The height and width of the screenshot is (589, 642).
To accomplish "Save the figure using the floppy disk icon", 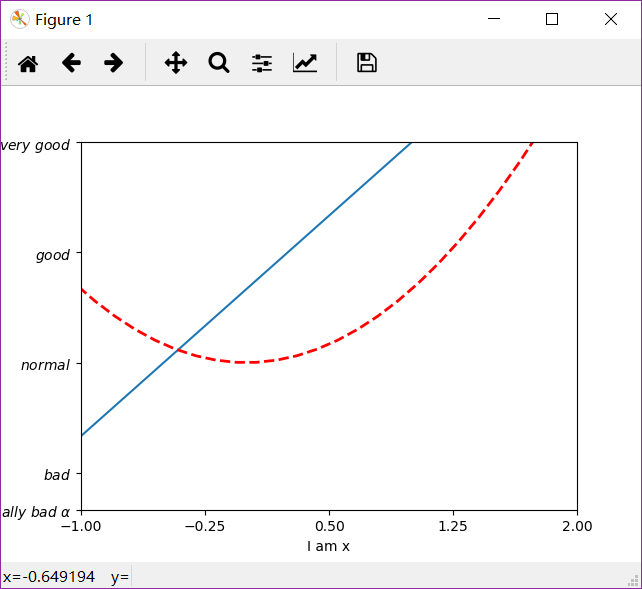I will point(367,63).
